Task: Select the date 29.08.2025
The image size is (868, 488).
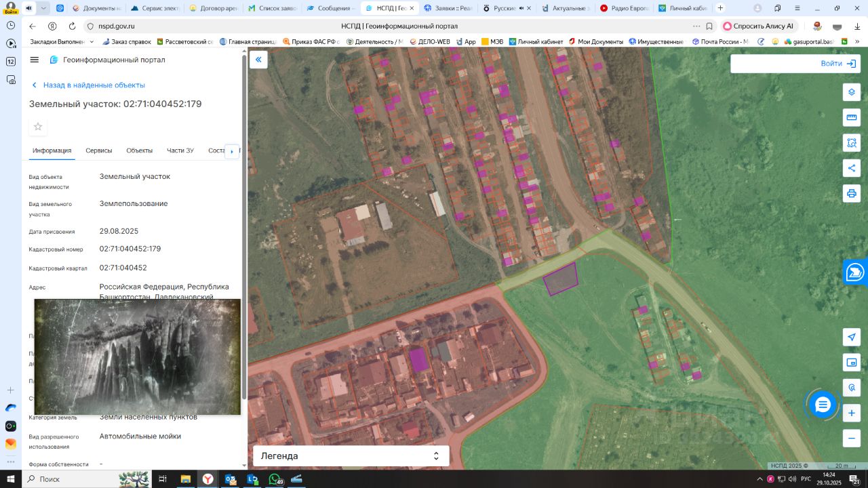Action: pos(119,231)
